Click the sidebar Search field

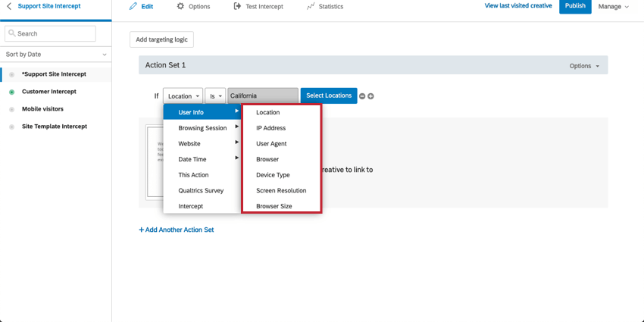pos(50,33)
